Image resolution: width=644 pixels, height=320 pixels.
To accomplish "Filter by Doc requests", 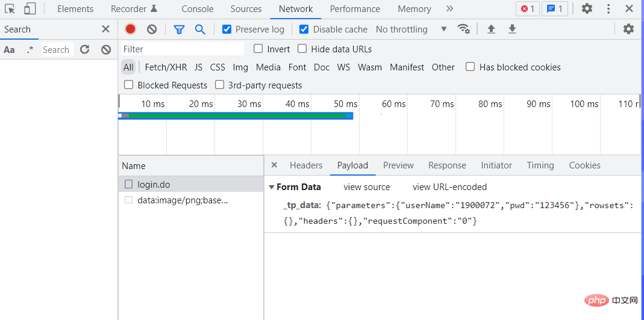I will [x=322, y=67].
